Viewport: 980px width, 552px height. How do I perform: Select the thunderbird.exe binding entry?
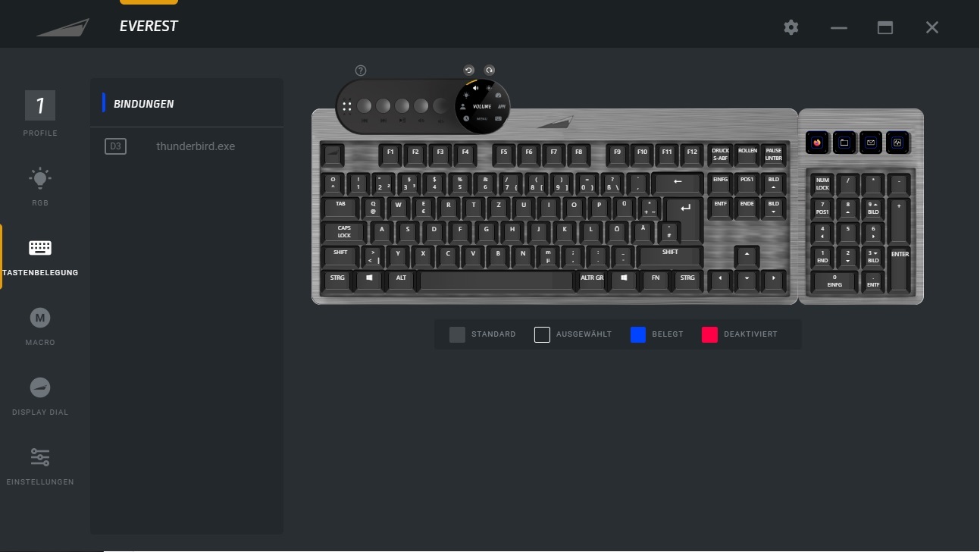pos(186,146)
